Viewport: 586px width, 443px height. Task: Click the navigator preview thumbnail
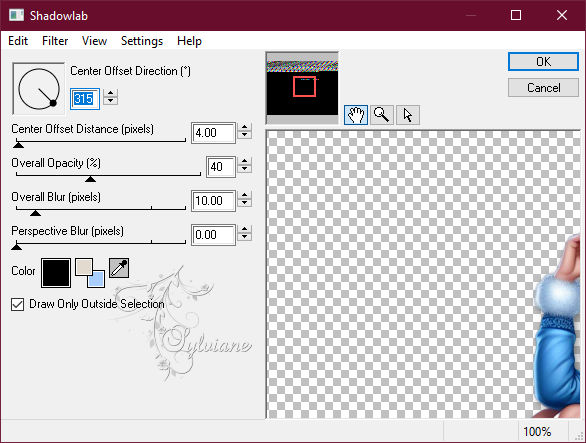[302, 88]
